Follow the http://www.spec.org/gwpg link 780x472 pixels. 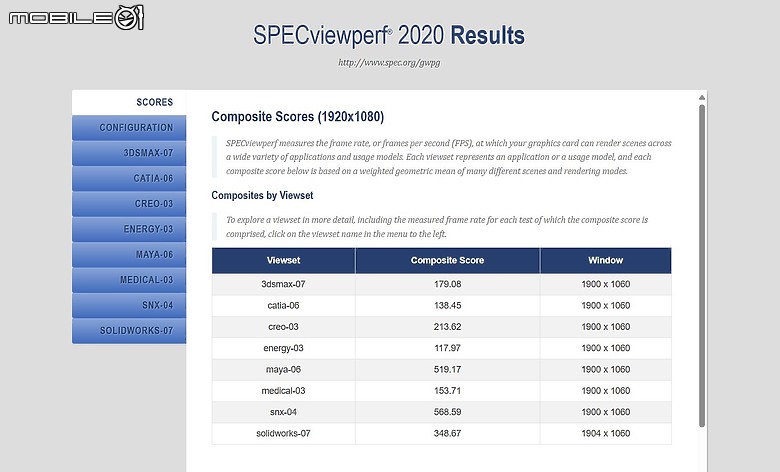click(x=389, y=63)
